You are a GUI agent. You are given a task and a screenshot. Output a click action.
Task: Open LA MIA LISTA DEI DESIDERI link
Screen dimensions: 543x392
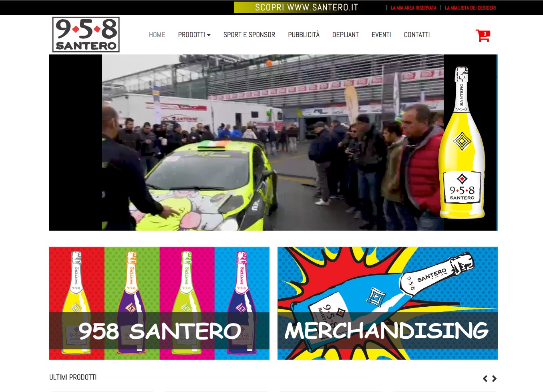[x=470, y=8]
